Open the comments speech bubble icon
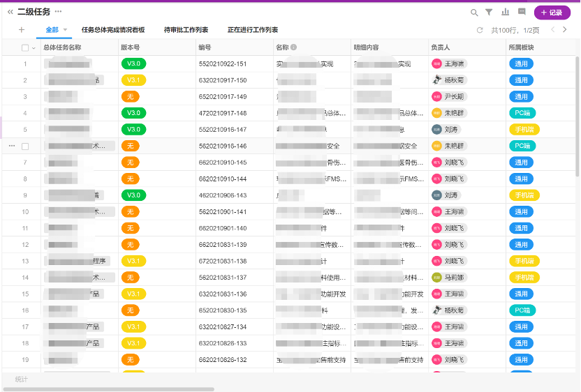581x392 pixels. click(521, 13)
